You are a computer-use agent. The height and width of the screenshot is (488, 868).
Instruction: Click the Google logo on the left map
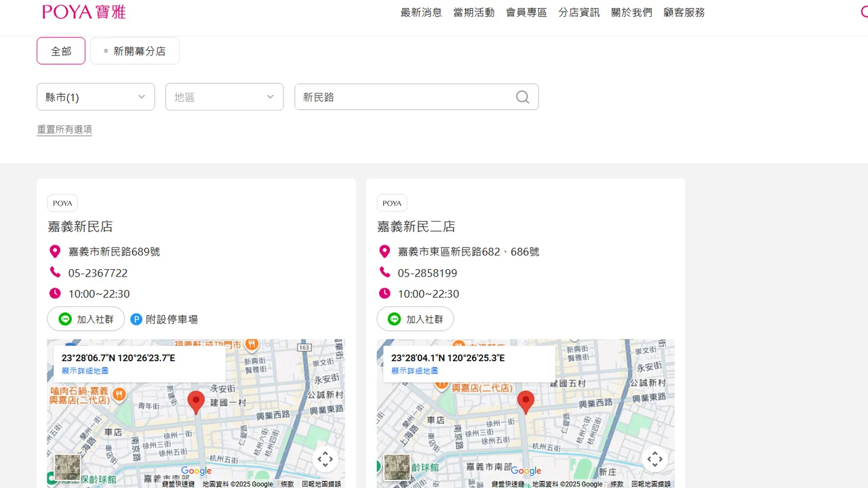click(195, 470)
